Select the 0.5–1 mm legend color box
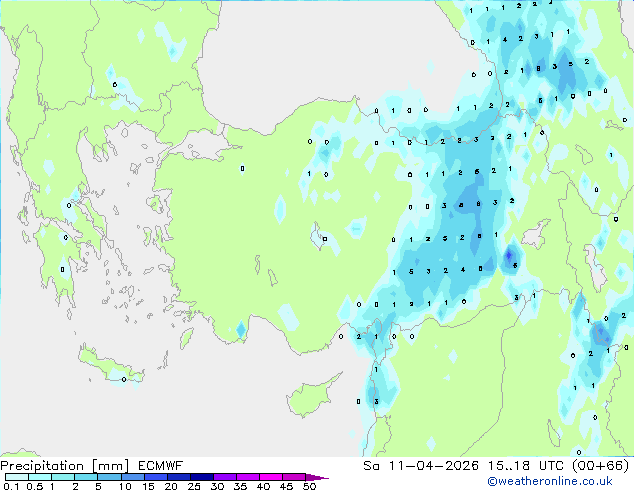The height and width of the screenshot is (490, 634). (40, 477)
